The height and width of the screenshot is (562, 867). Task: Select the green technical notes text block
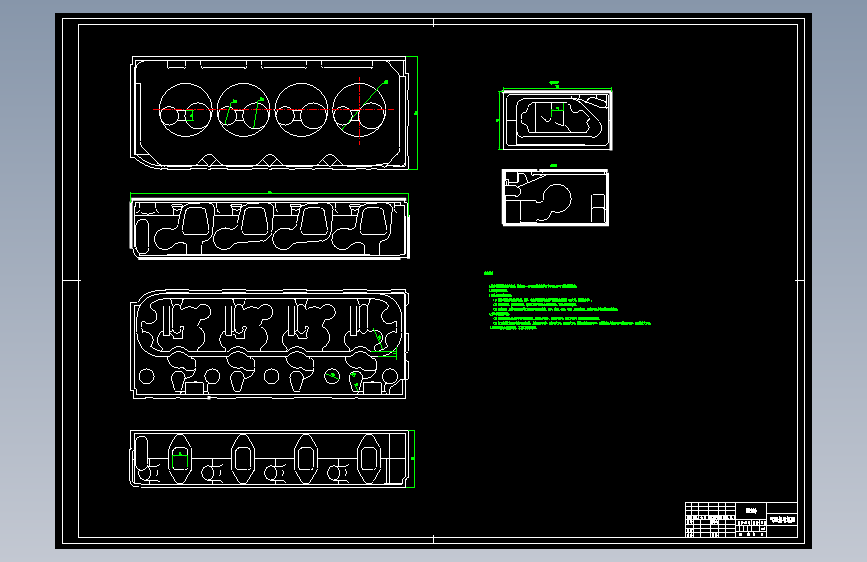[x=568, y=300]
